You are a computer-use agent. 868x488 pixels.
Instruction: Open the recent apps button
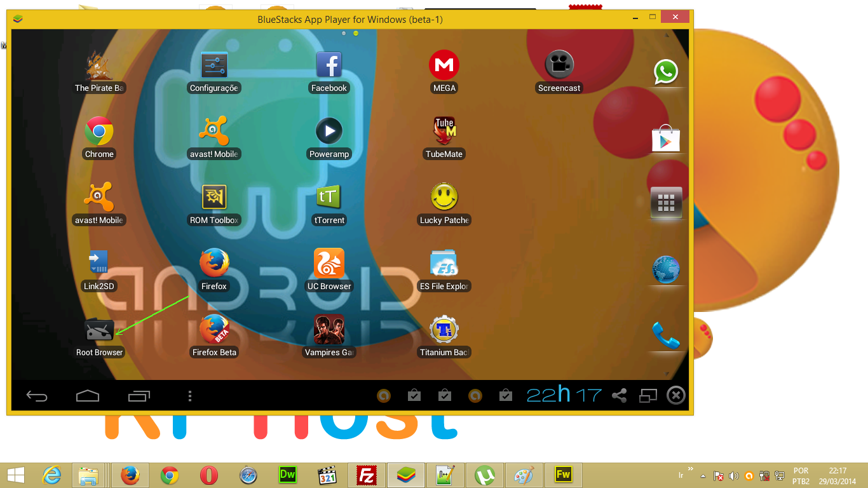tap(139, 396)
